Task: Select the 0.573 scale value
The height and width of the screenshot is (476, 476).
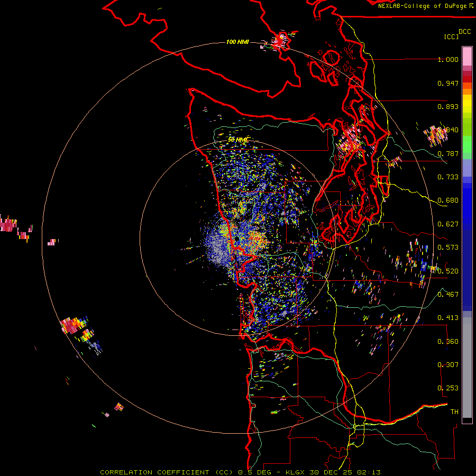Action: point(448,248)
